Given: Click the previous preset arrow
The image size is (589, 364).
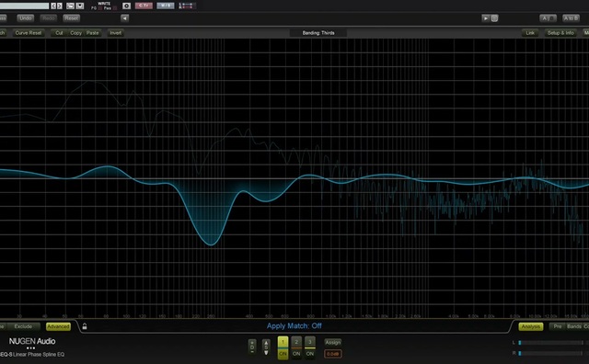Looking at the screenshot, I should (x=53, y=6).
